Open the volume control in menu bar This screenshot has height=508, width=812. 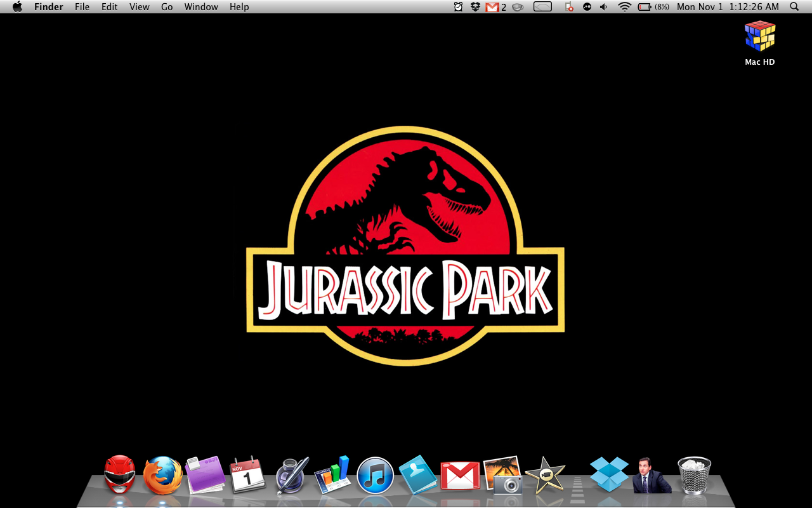[x=604, y=7]
